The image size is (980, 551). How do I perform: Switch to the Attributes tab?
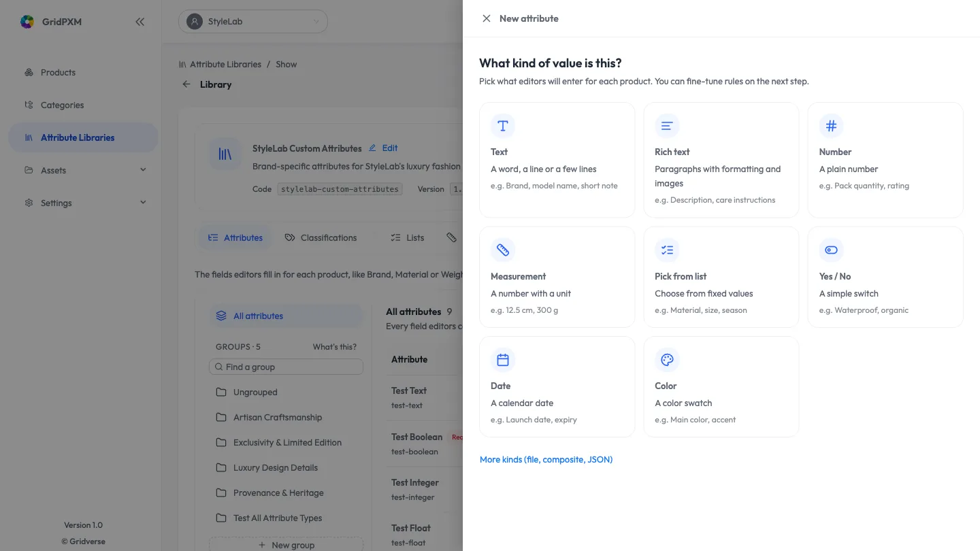[235, 237]
